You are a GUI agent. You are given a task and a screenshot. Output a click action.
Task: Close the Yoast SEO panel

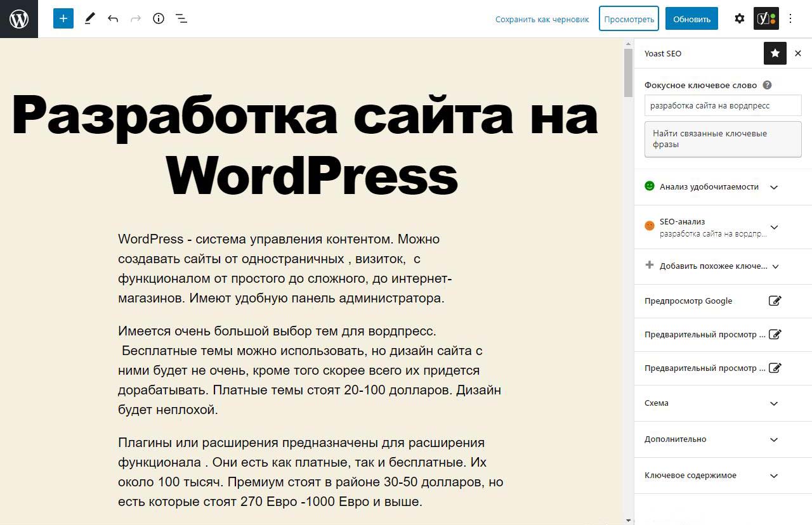click(x=798, y=53)
